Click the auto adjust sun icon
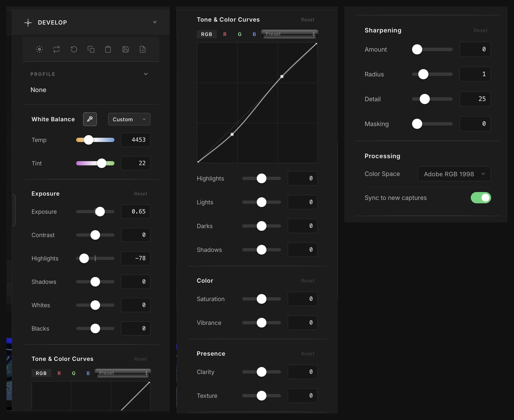 [x=40, y=49]
